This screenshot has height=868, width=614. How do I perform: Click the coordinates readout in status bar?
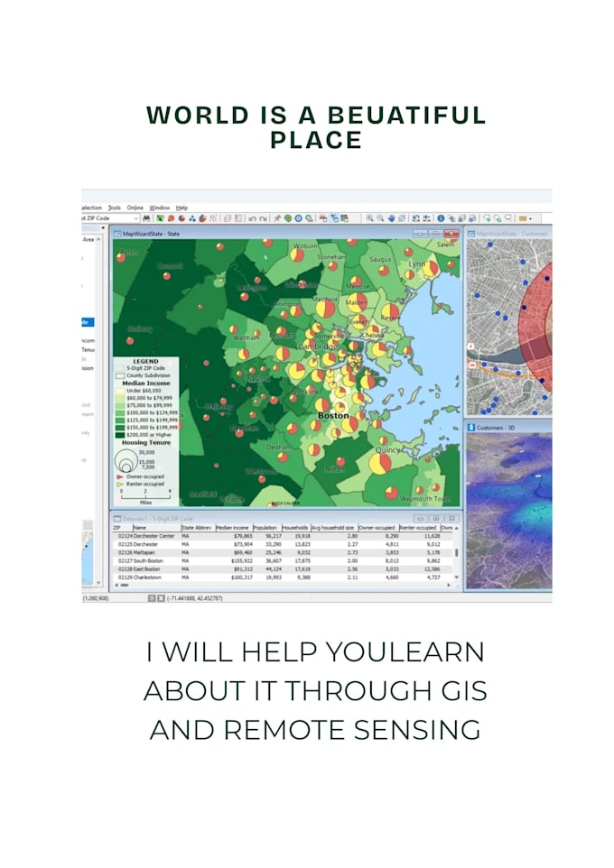(194, 598)
